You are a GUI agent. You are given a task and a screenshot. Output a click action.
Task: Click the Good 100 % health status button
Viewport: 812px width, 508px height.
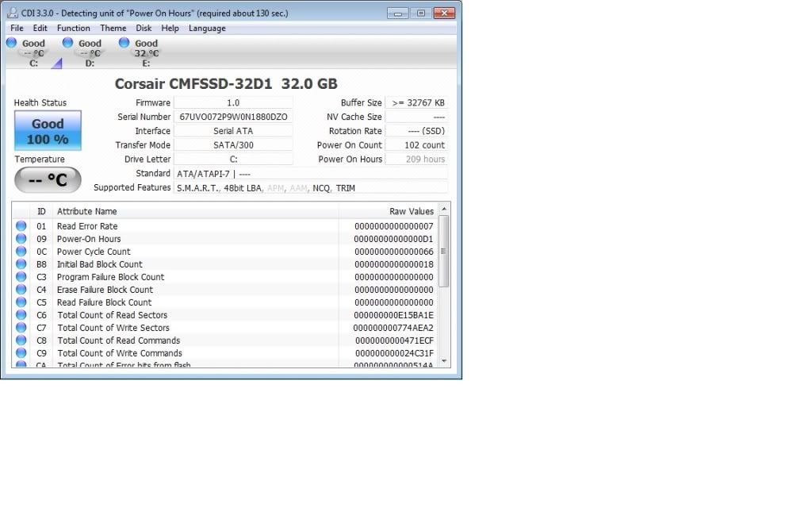48,131
